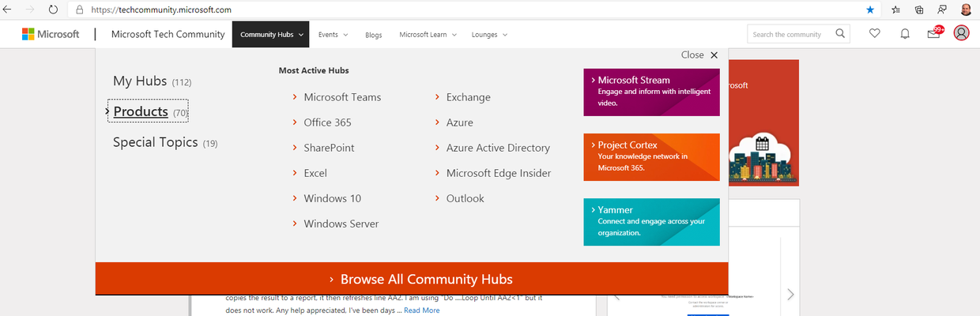Open the Blogs menu item
The height and width of the screenshot is (316, 980).
(x=374, y=35)
